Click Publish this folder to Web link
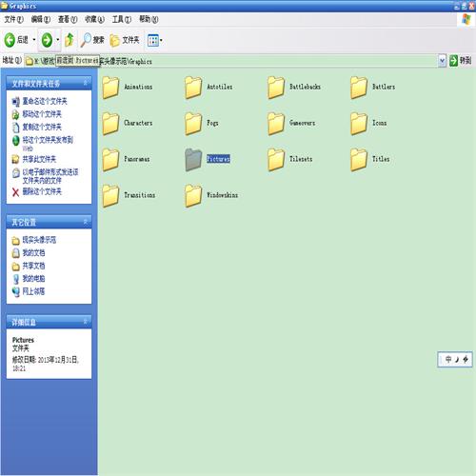Screen dimensions: 476x476 [48, 143]
